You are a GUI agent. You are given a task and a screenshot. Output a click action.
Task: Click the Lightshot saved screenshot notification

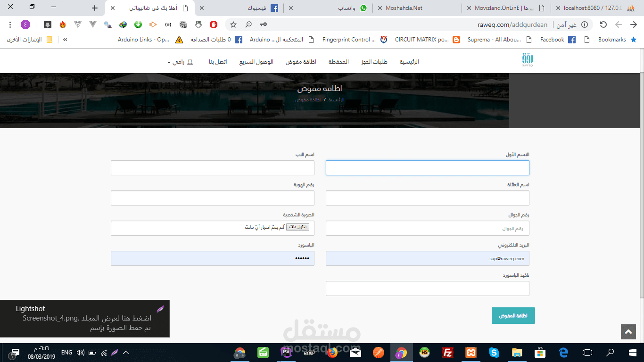85,319
